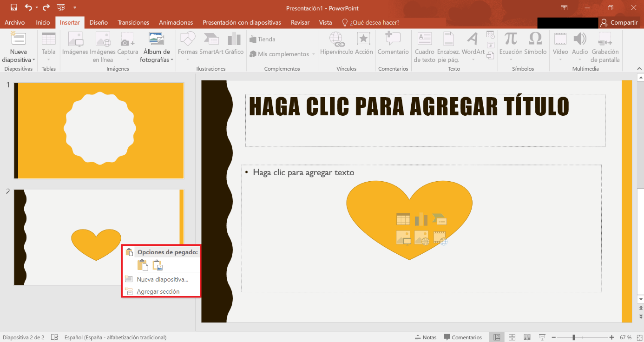Insert a Cuadro de texto
The image size is (644, 342).
[425, 47]
